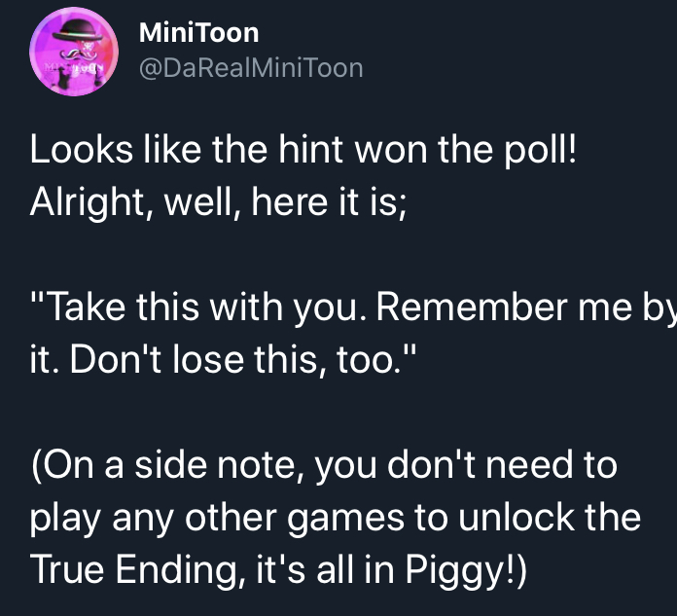Viewport: 677px width, 616px height.
Task: Click the line 'play any other games to unlock the'
Action: (335, 518)
